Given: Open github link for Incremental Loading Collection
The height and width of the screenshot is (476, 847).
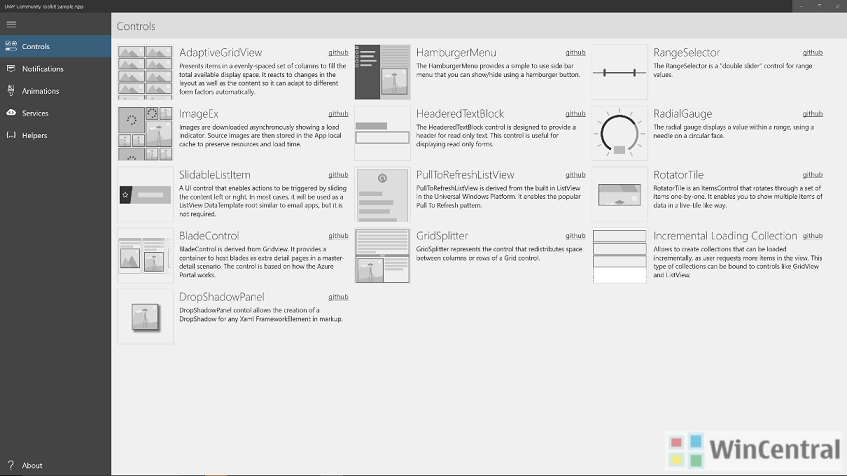Looking at the screenshot, I should pos(812,236).
